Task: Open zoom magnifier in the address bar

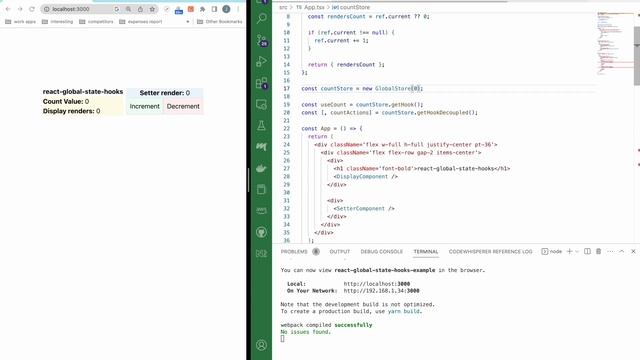Action: click(129, 9)
